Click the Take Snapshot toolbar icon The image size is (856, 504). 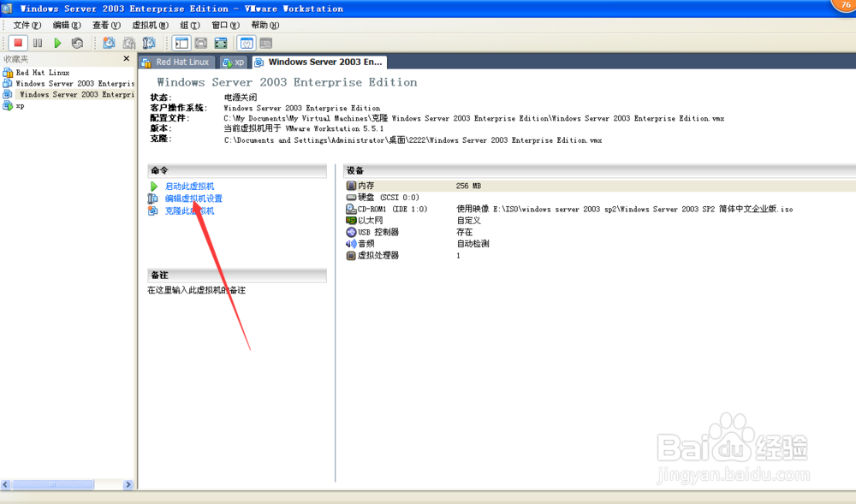(x=110, y=43)
